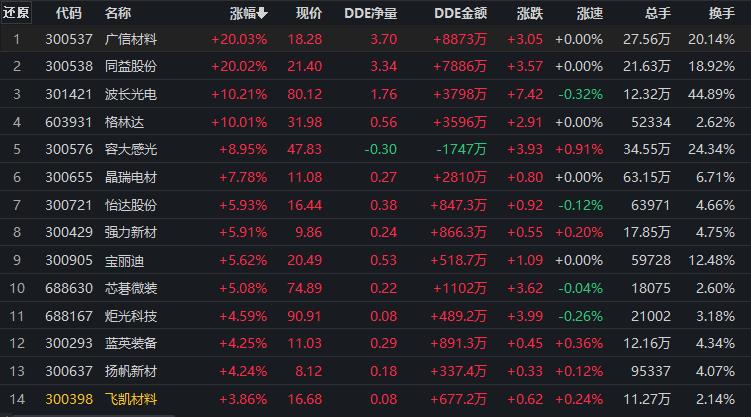This screenshot has height=417, width=751.
Task: Click stock code 603931
Action: point(67,121)
